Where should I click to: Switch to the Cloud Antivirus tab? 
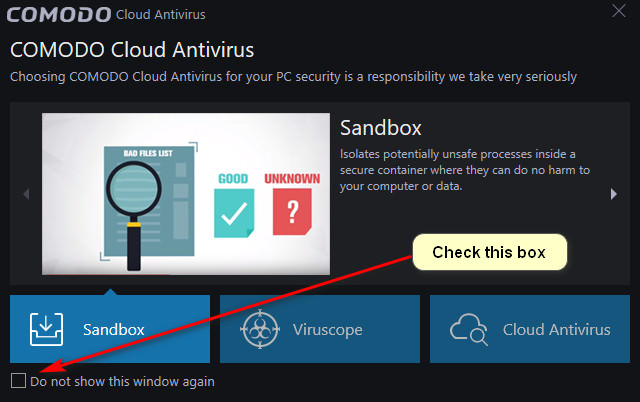click(x=530, y=329)
